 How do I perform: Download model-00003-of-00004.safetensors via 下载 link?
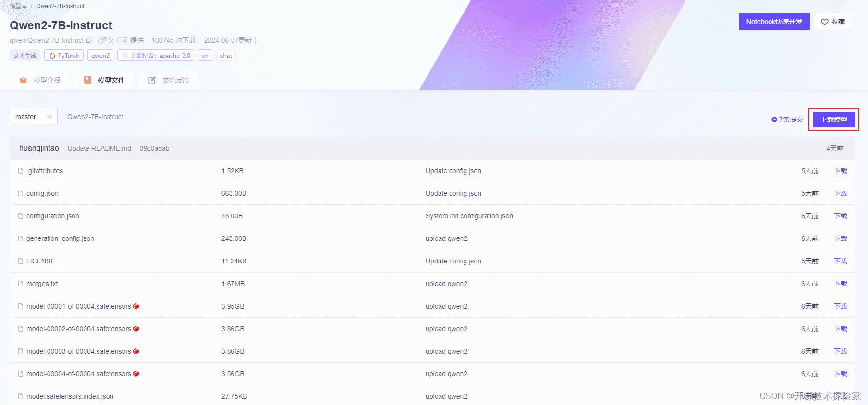(x=841, y=351)
